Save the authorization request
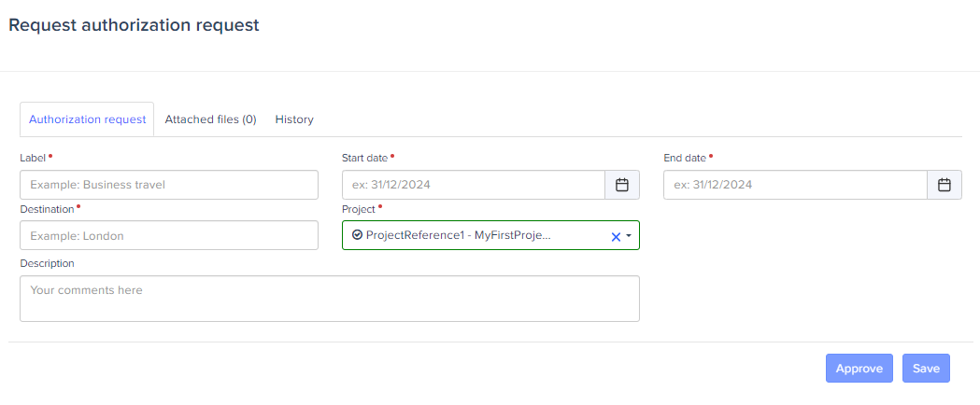Viewport: 980px width, 405px height. tap(926, 369)
